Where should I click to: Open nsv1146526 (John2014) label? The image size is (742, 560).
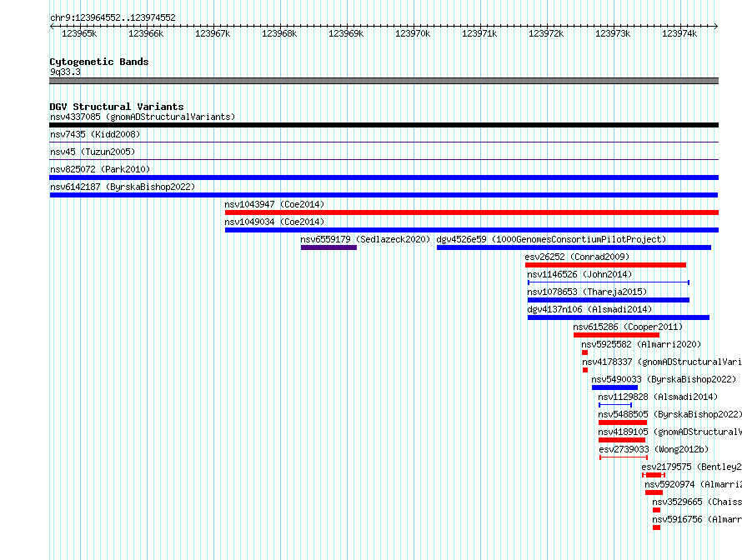click(x=579, y=274)
